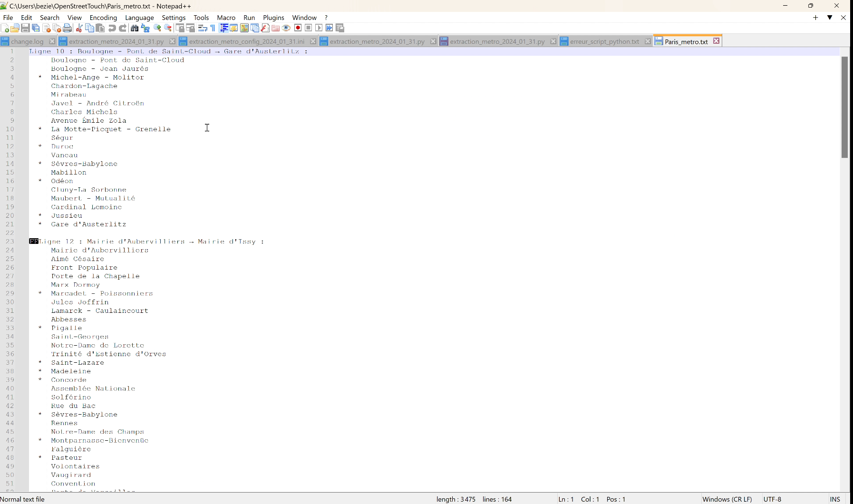Open the Language menu

(x=139, y=18)
